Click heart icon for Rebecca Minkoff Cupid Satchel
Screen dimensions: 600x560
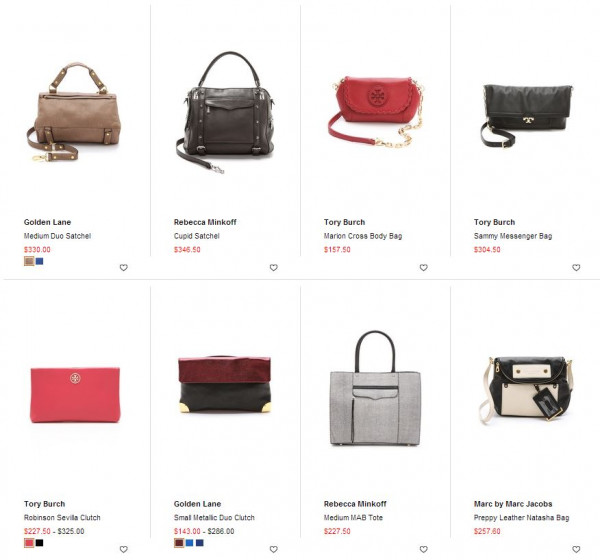coord(274,268)
